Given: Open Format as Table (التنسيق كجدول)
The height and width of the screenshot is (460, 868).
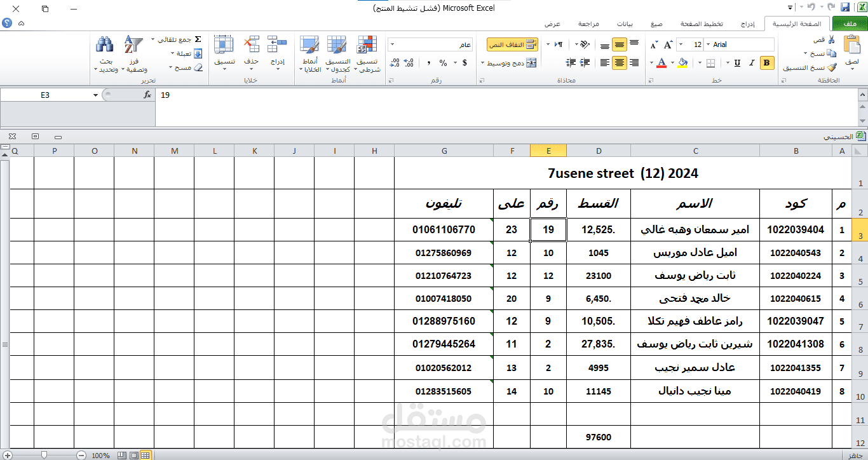Looking at the screenshot, I should click(338, 54).
